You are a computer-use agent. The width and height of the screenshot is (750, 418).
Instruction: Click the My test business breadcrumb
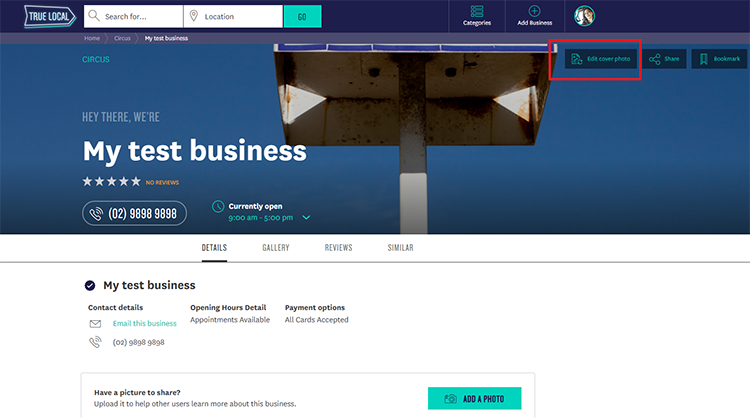(166, 38)
